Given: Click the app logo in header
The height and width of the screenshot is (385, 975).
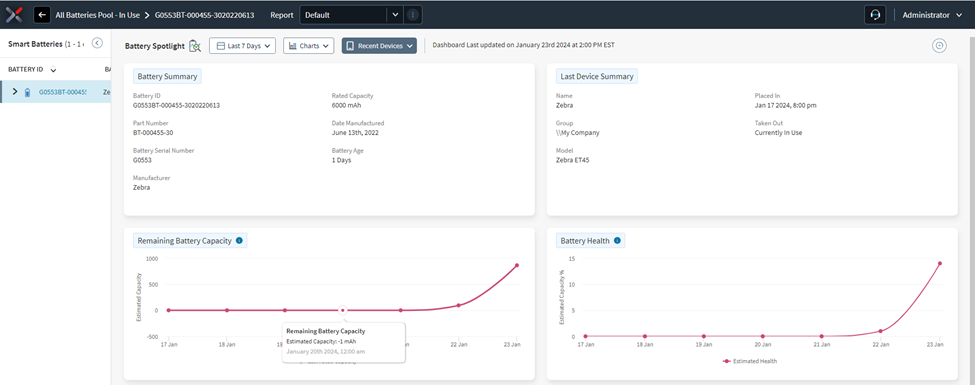Looking at the screenshot, I should point(14,15).
